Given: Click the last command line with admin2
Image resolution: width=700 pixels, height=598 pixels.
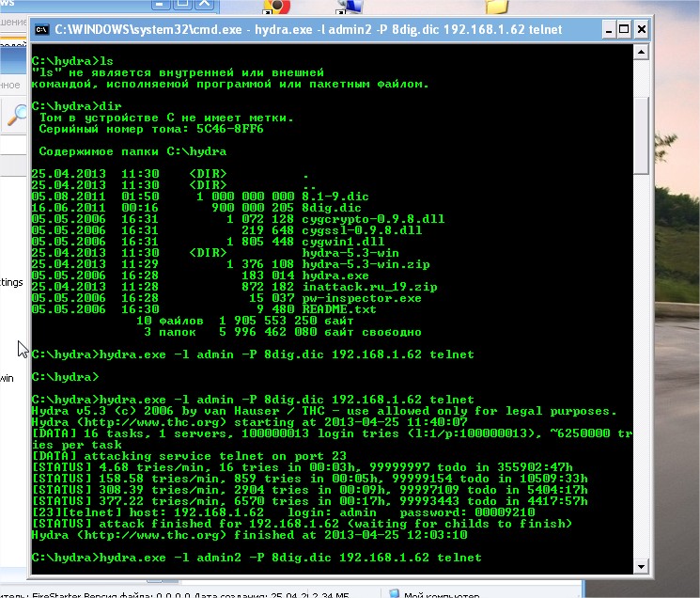Looking at the screenshot, I should 257,558.
